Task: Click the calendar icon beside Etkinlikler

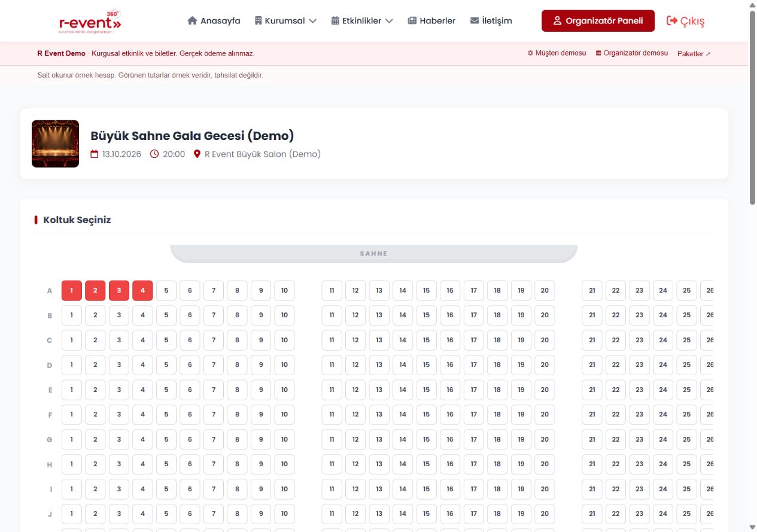Action: 335,20
